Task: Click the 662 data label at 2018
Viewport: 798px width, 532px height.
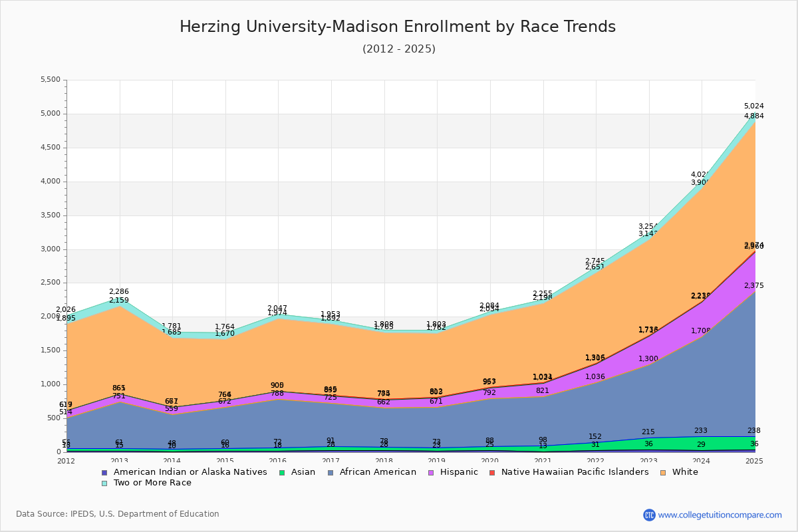Action: tap(384, 402)
